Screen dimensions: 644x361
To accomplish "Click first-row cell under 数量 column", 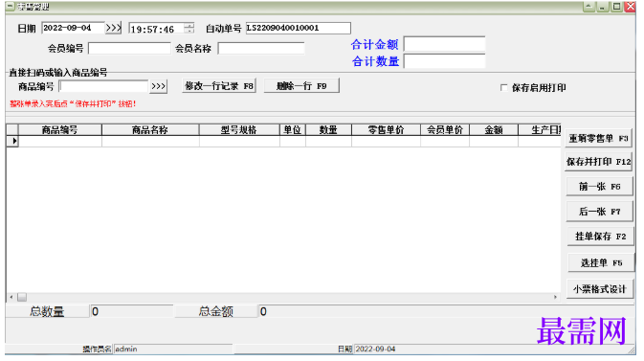I will [328, 141].
